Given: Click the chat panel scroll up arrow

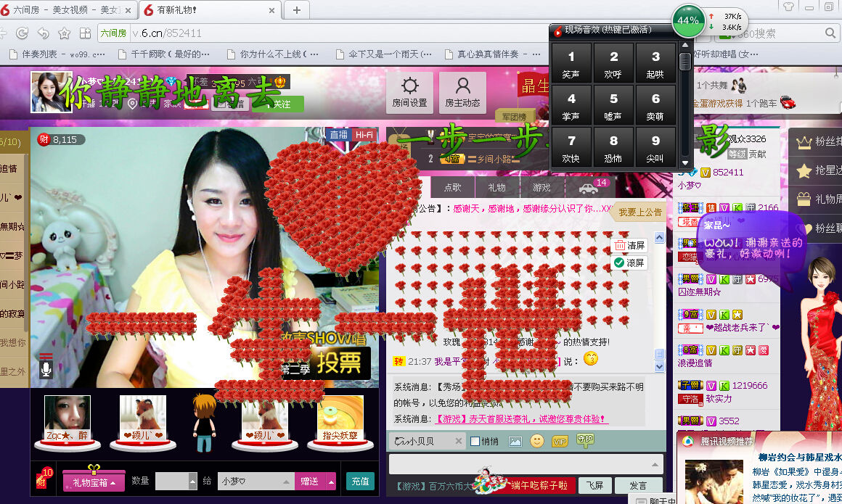Looking at the screenshot, I should click(659, 237).
